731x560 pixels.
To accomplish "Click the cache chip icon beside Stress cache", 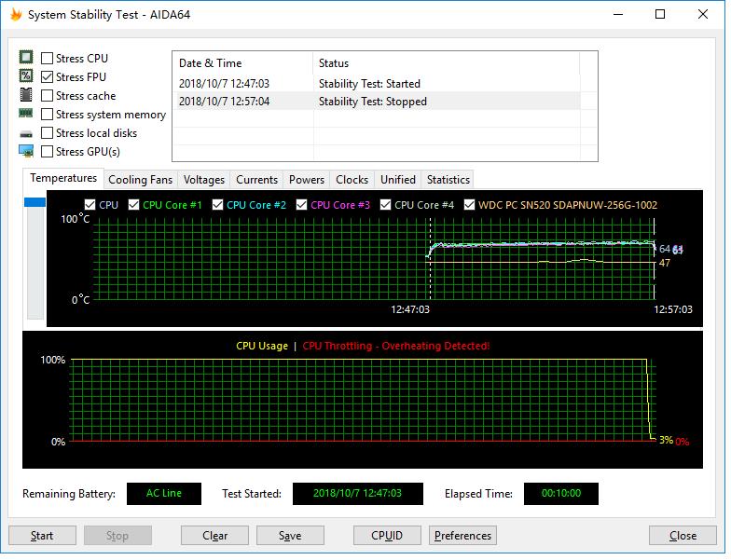I will click(26, 95).
